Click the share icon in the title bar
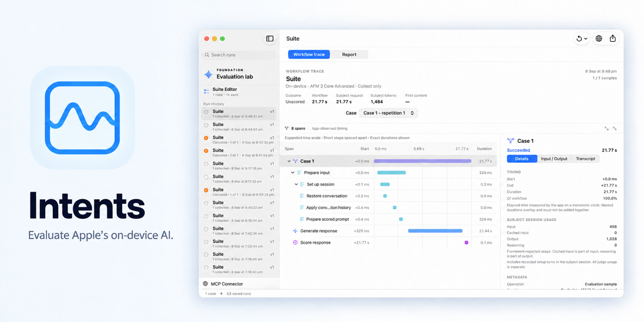Viewport: 644px width, 322px height. [x=613, y=39]
